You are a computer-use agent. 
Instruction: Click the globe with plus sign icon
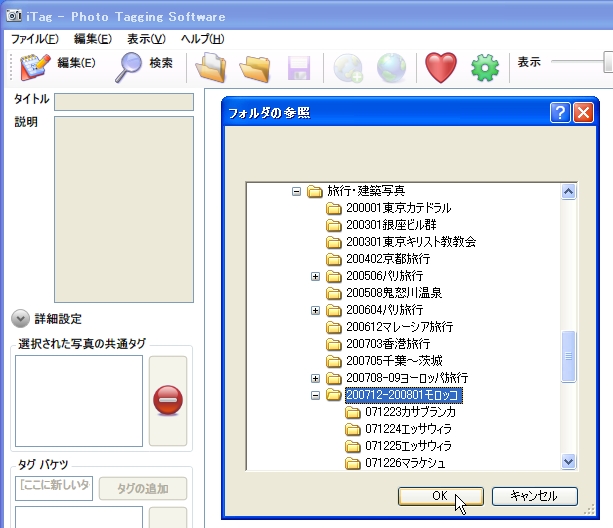(348, 68)
